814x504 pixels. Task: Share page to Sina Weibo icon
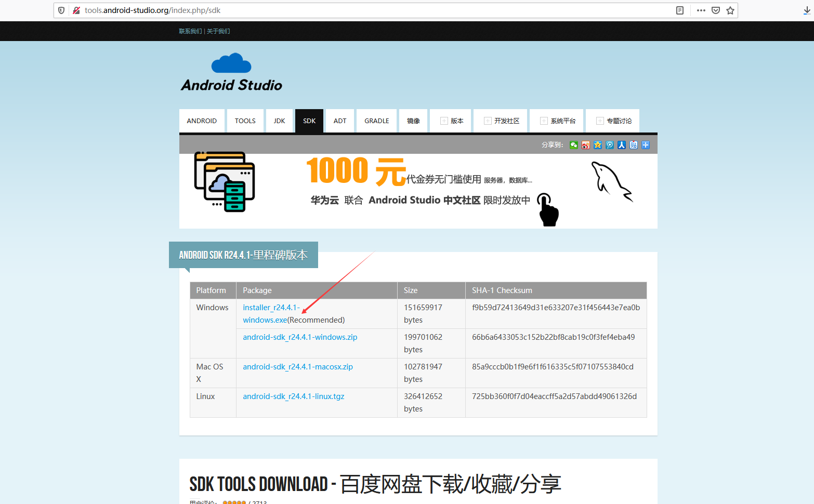click(x=586, y=145)
